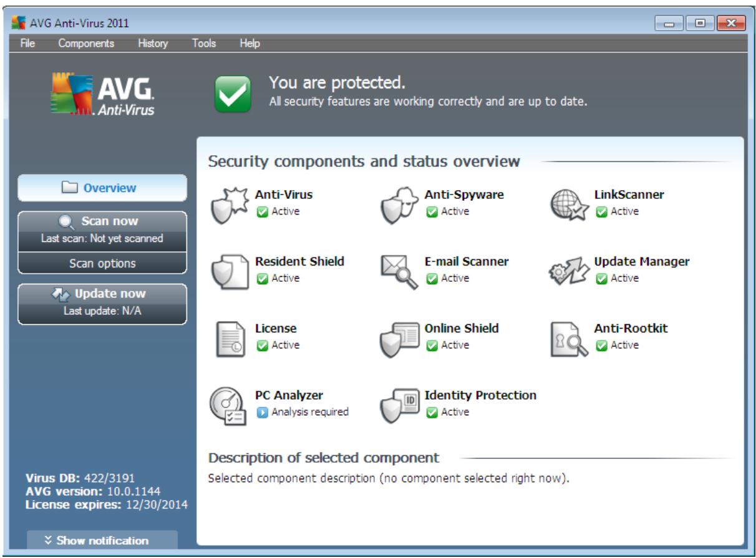
Task: Click the You are protected heading
Action: tap(337, 82)
